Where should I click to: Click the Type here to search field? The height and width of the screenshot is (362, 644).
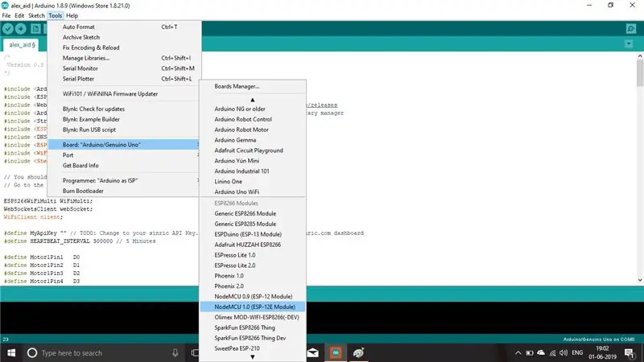coord(105,352)
